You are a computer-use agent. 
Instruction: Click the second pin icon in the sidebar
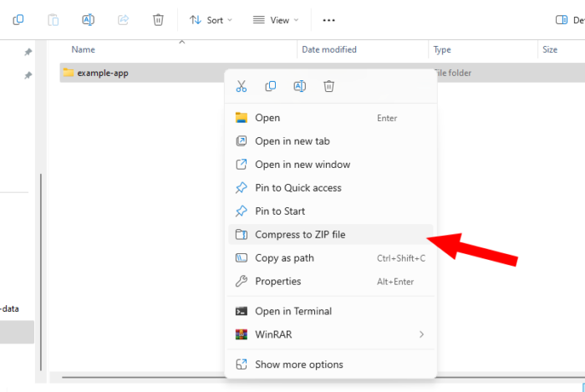click(x=28, y=76)
